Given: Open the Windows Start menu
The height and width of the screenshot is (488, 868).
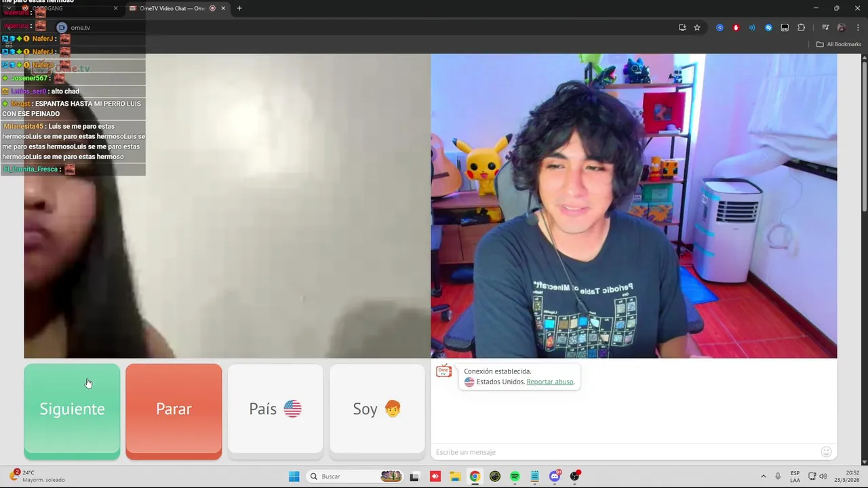Looking at the screenshot, I should [294, 476].
